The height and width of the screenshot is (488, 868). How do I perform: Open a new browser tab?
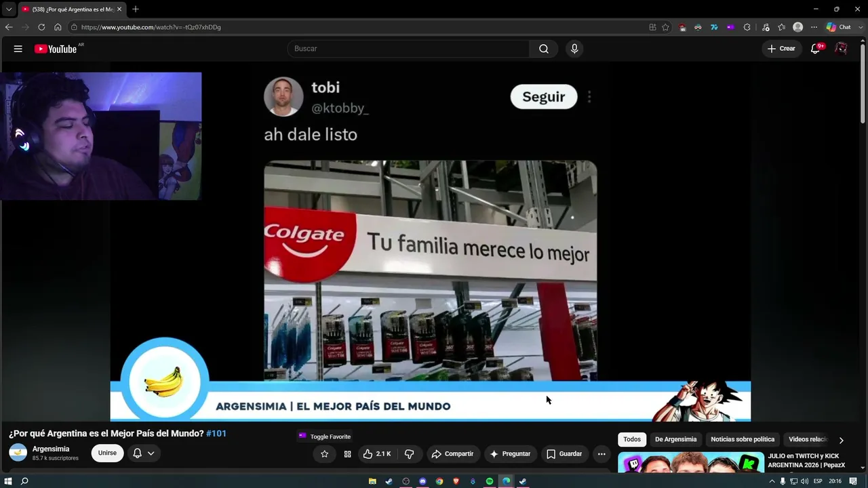click(x=136, y=9)
